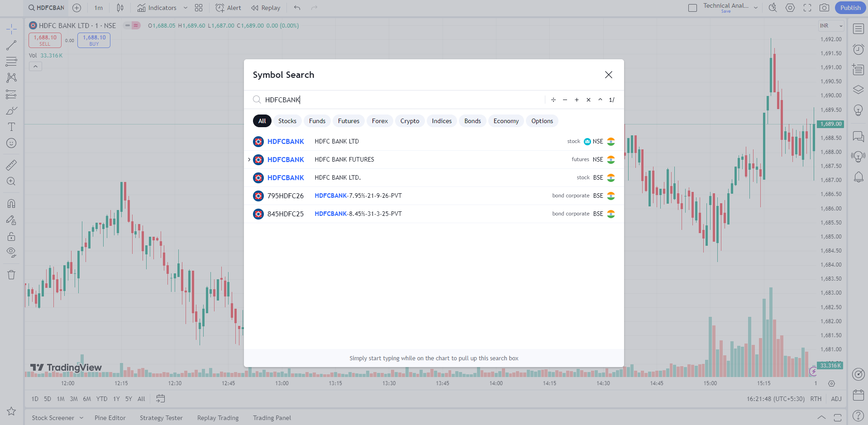Select the brush drawing tool
868x425 pixels.
pos(11,110)
